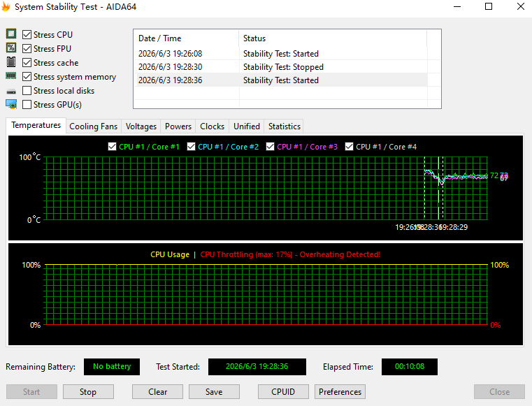Click the disk drive icon beside Stress local disks
Viewport: 532px width, 406px height.
coord(11,92)
